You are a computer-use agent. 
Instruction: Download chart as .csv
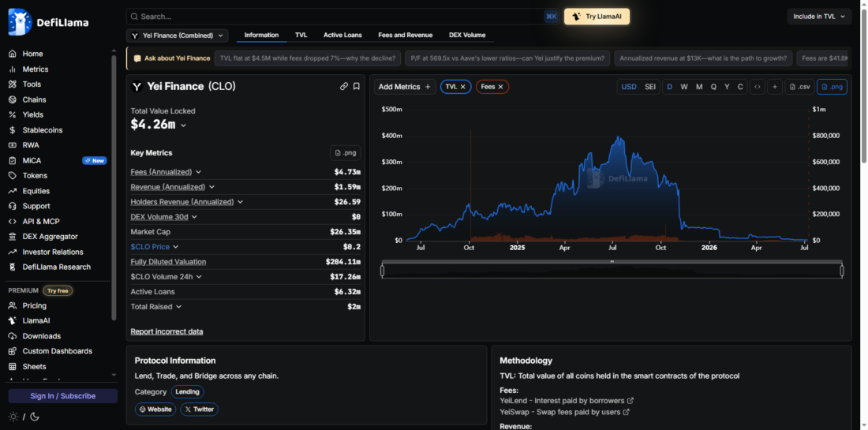(x=799, y=87)
